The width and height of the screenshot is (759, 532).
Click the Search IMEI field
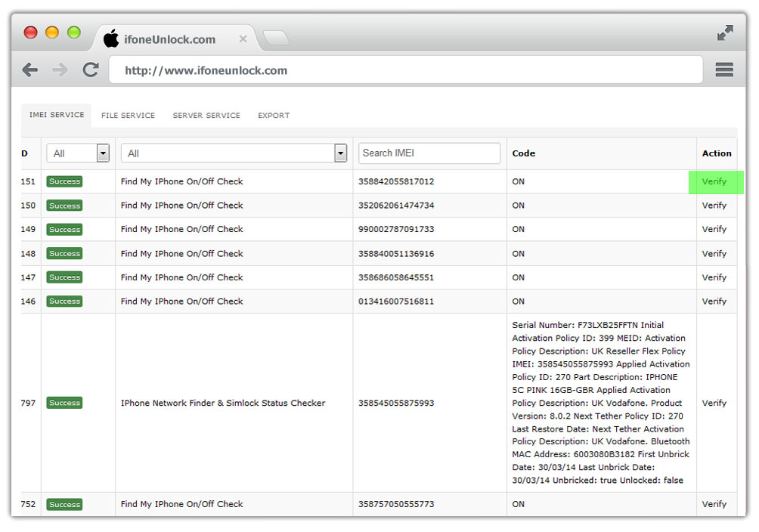pyautogui.click(x=429, y=153)
